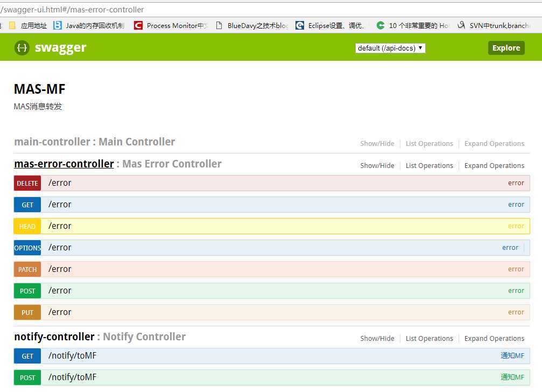The image size is (542, 392).
Task: Expand the /error path in OPTIONS row
Action: (60, 248)
